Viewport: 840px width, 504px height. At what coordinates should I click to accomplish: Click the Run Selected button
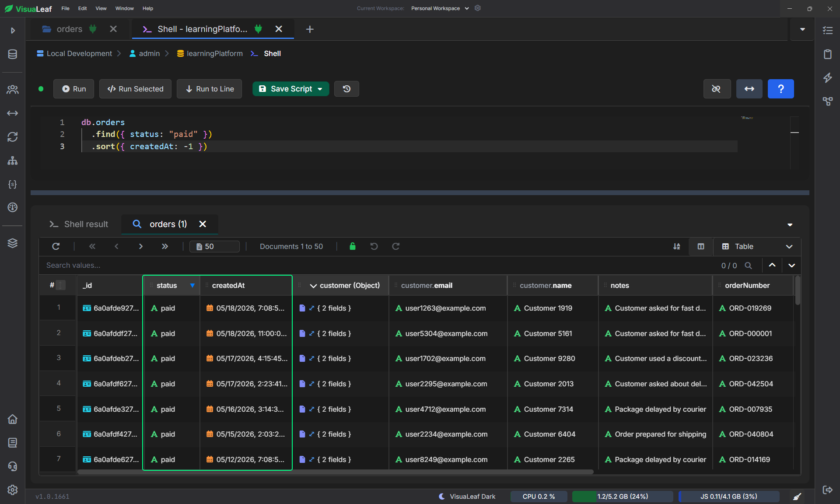click(136, 89)
